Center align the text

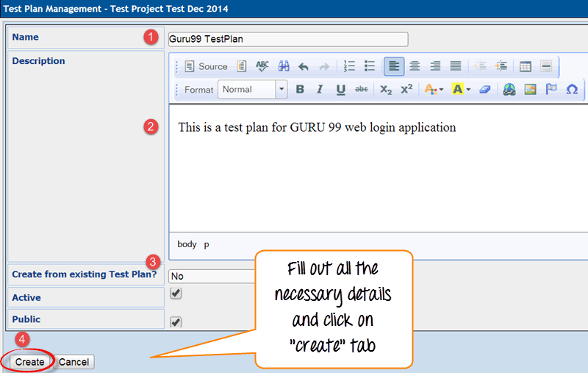click(415, 66)
